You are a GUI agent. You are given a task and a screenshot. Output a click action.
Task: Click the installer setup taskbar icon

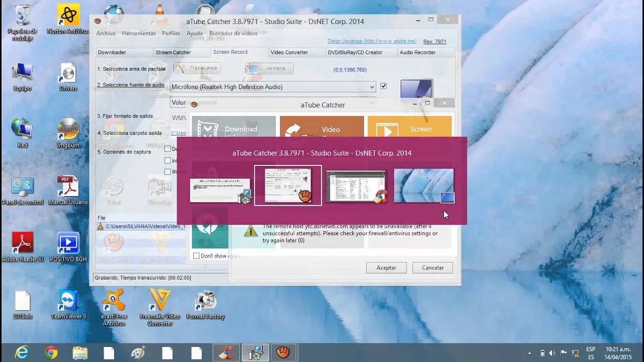pyautogui.click(x=255, y=352)
